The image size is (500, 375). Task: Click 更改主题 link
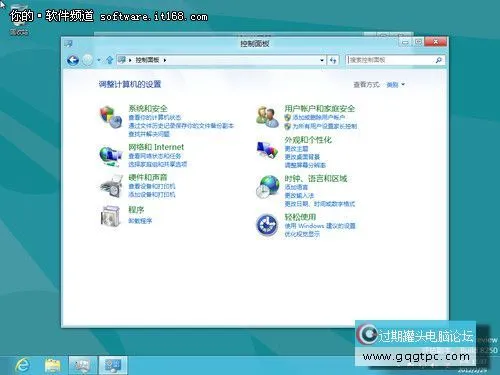[x=296, y=149]
